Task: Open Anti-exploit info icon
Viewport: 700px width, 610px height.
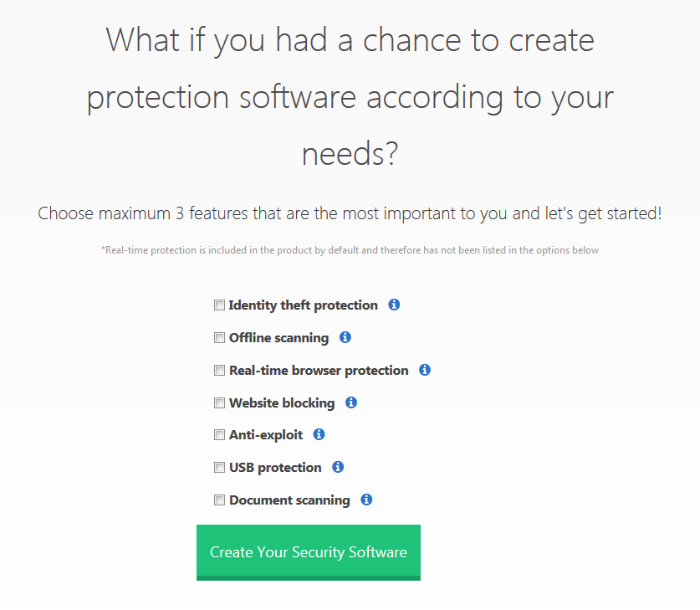Action: pyautogui.click(x=319, y=434)
